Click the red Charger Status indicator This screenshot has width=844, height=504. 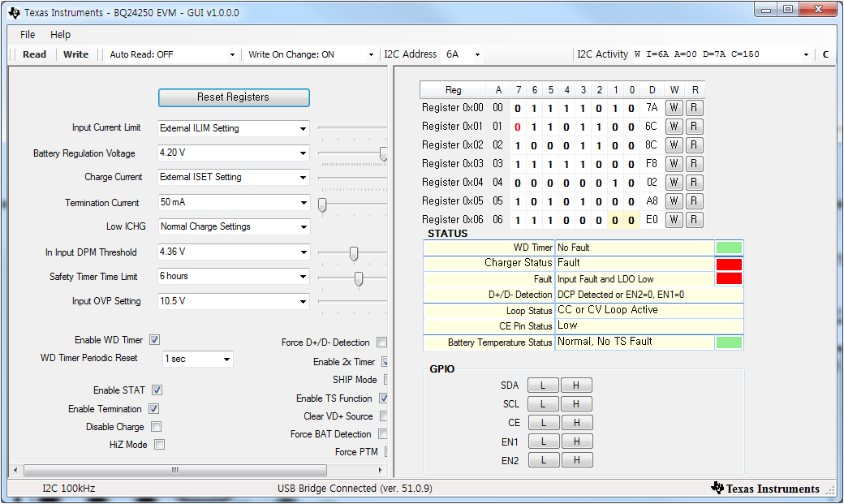[x=729, y=264]
